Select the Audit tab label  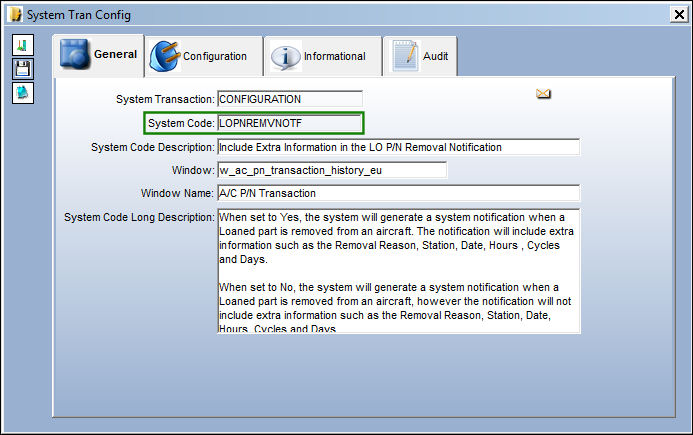pos(435,56)
